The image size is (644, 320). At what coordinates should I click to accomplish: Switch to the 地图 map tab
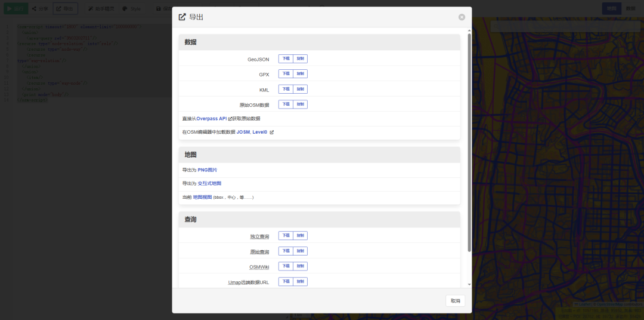point(612,8)
